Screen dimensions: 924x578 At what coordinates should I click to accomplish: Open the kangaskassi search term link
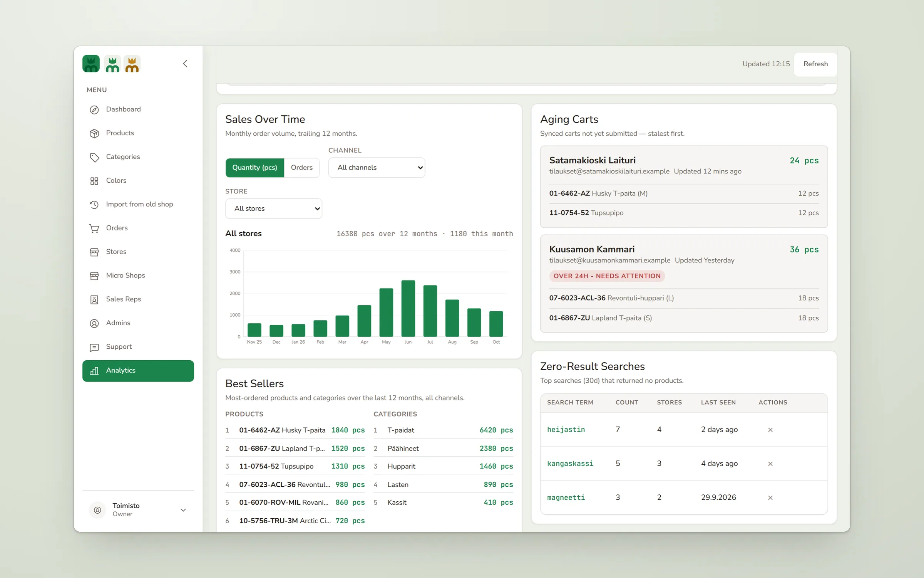click(x=570, y=464)
